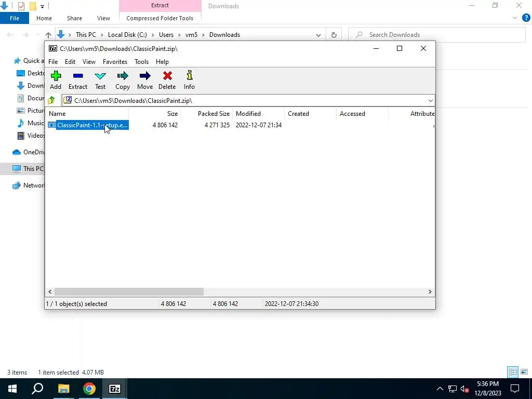Open the 7-Zip View menu
Screen dimensions: 532x399
(x=89, y=62)
